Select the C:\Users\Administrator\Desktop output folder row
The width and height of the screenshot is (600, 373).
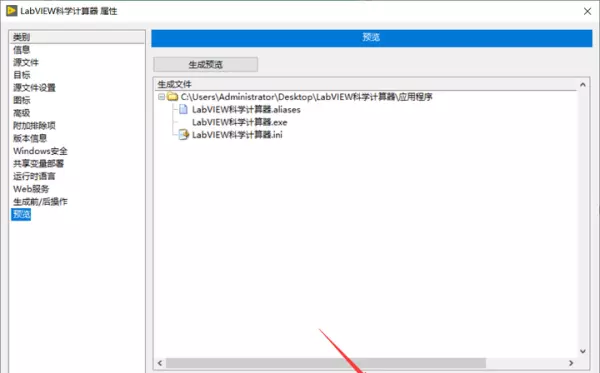coord(306,97)
